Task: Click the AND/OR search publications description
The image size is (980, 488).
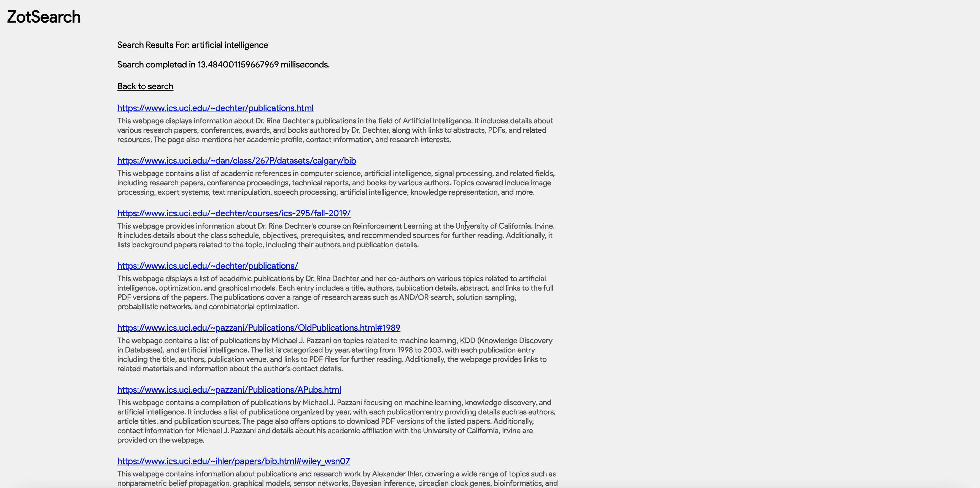Action: 335,293
